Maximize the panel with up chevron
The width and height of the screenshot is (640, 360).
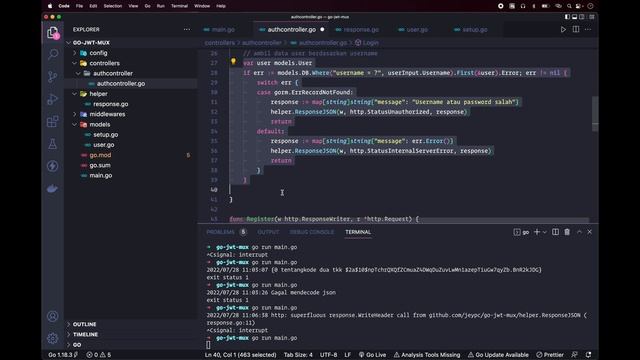point(579,232)
